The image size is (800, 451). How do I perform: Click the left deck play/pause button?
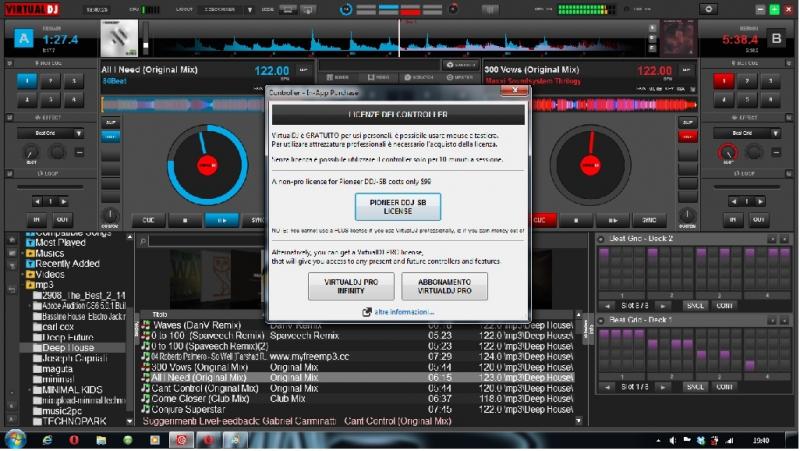click(x=216, y=219)
